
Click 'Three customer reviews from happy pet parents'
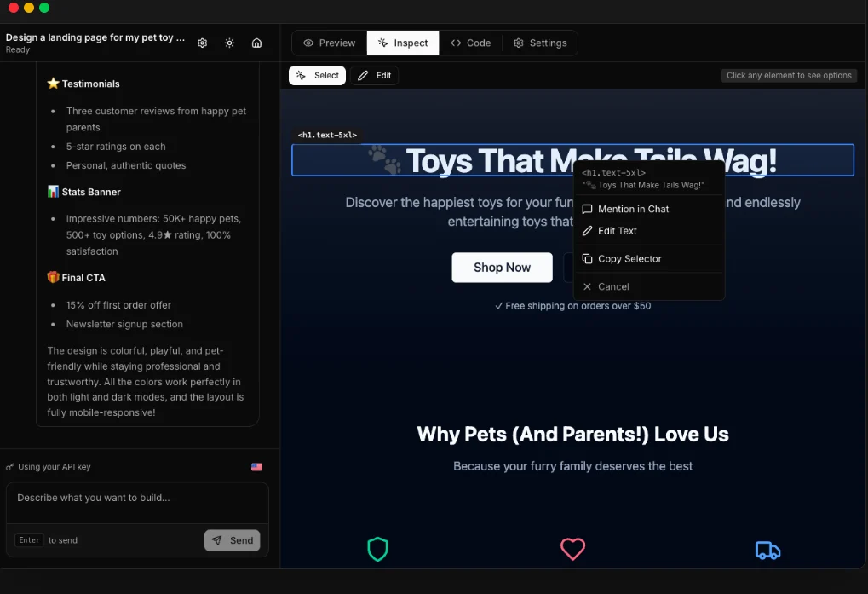156,119
